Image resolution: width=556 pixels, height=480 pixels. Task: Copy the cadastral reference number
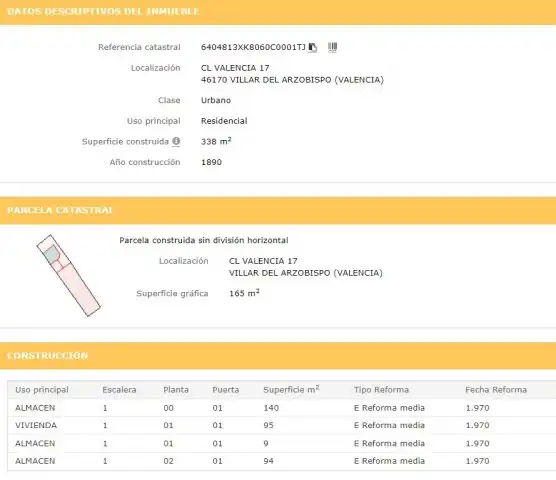coord(312,47)
